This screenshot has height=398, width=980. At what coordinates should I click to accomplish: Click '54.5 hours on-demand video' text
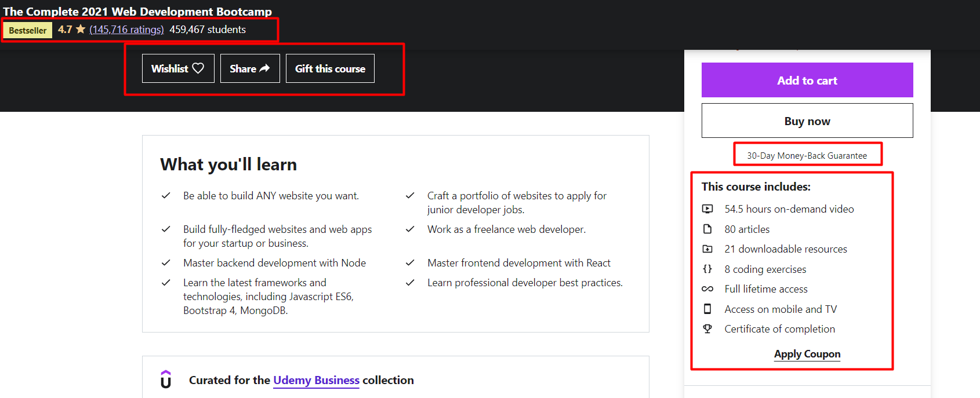(x=789, y=209)
